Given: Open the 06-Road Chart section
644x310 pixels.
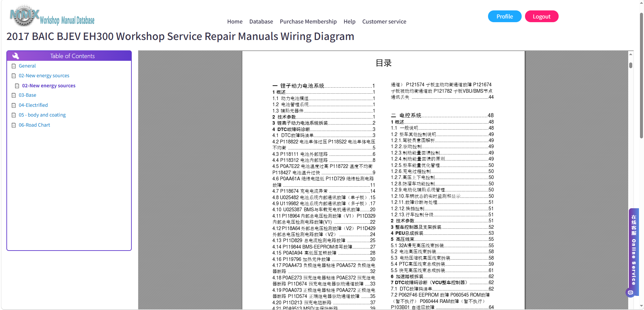Looking at the screenshot, I should (x=34, y=125).
